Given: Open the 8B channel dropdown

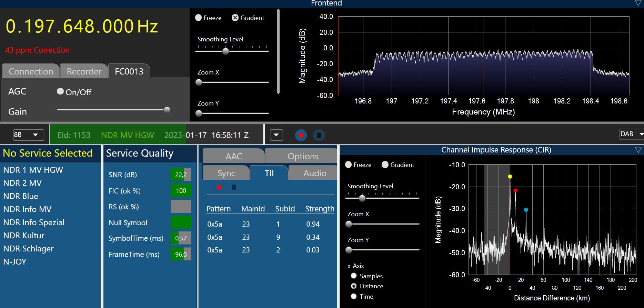Looking at the screenshot, I should [28, 135].
